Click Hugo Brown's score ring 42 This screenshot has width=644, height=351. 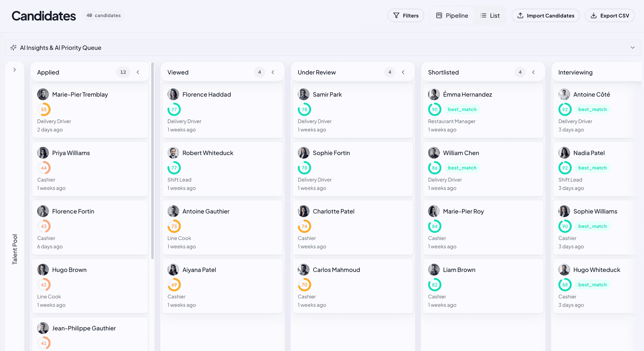coord(44,285)
